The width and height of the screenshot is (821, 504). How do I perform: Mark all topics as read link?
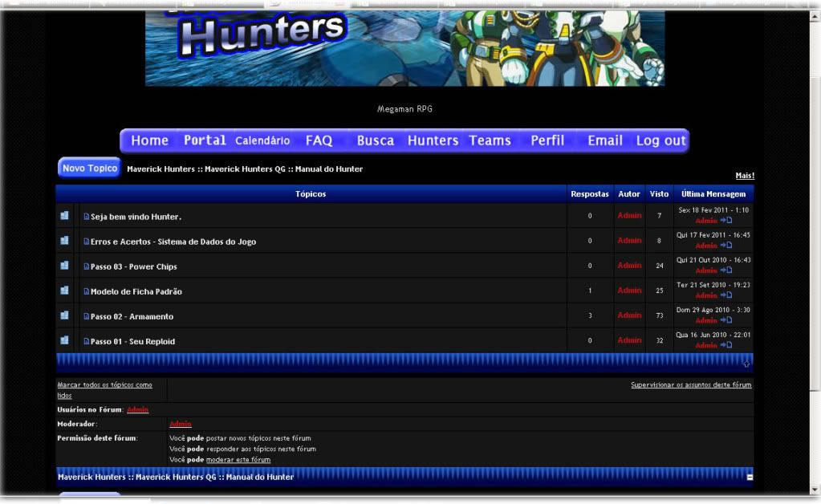(x=104, y=390)
